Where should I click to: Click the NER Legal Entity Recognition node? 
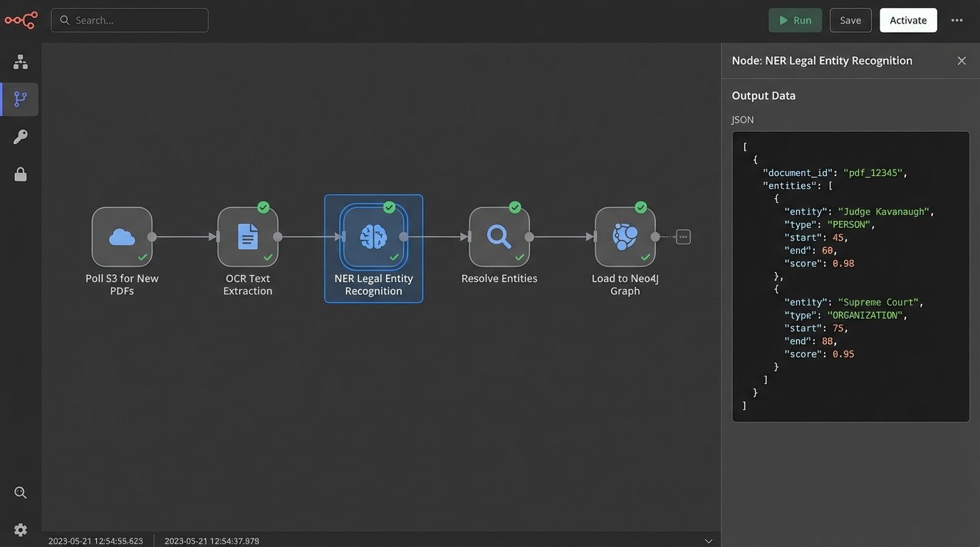(373, 237)
